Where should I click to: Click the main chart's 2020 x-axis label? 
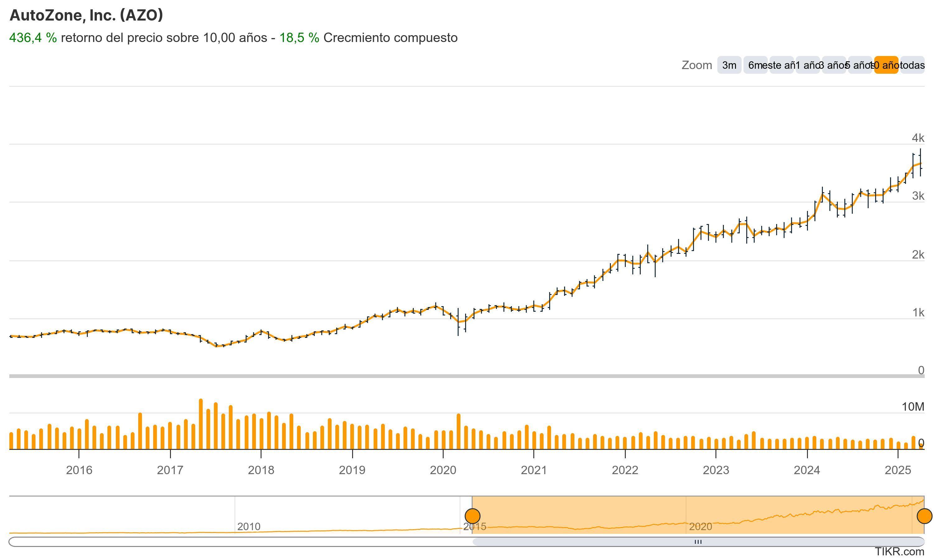click(x=443, y=470)
